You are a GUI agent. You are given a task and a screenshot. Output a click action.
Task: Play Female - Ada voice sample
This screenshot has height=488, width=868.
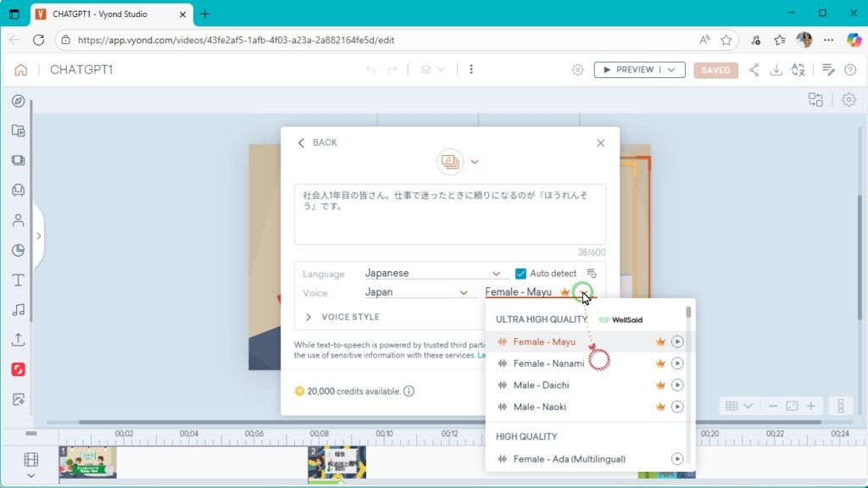tap(677, 458)
